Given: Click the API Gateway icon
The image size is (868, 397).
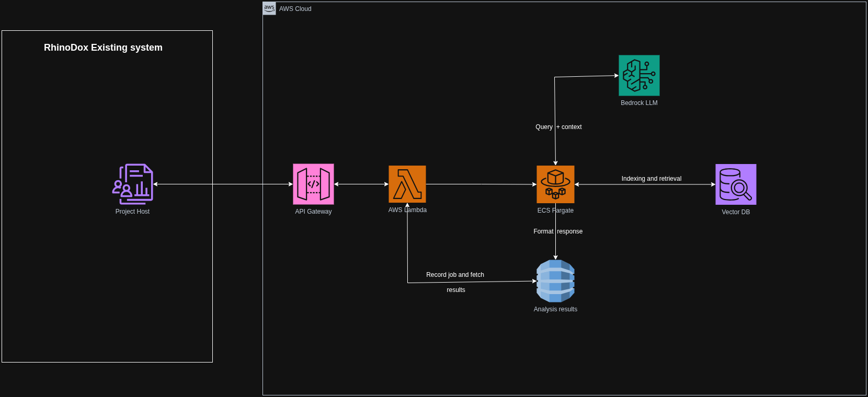Looking at the screenshot, I should coord(313,184).
